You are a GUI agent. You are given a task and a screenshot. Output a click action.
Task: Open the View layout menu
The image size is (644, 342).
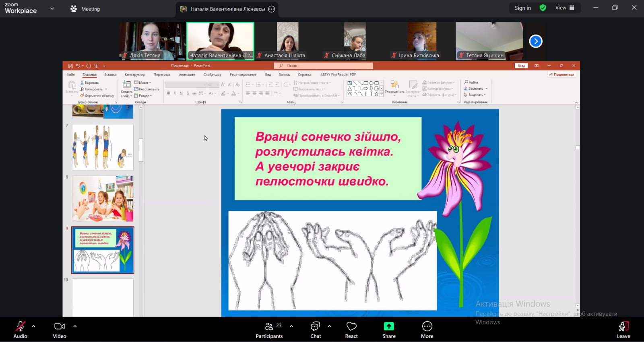[565, 8]
